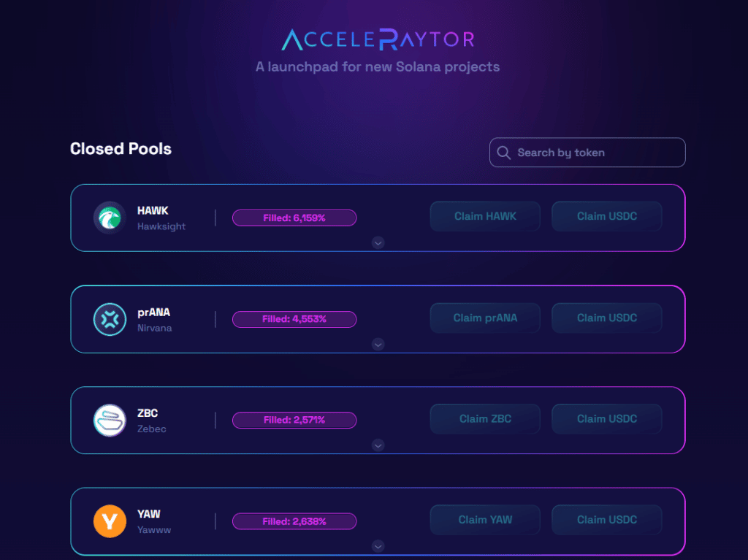Claim USDC for the Zebec pool
This screenshot has width=748, height=560.
coord(606,419)
